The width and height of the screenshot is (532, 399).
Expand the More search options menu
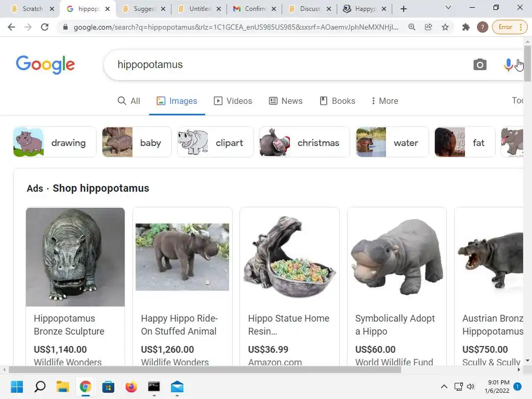click(x=385, y=101)
